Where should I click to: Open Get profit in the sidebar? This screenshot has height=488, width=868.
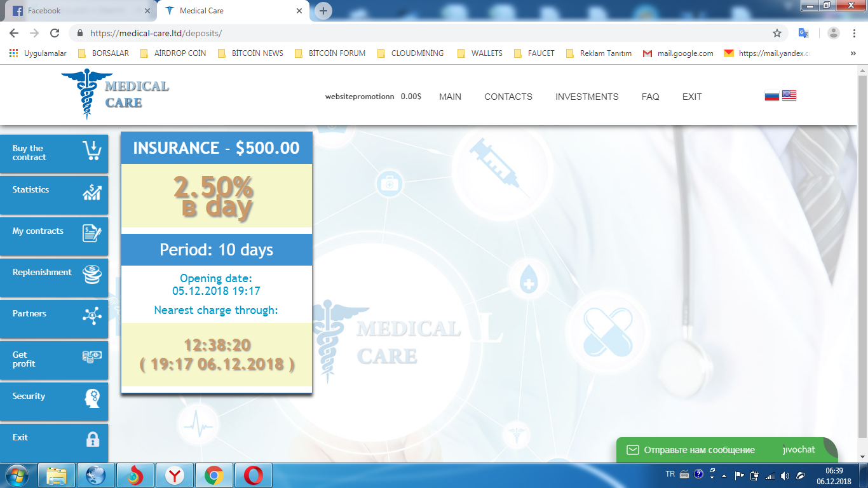coord(54,359)
